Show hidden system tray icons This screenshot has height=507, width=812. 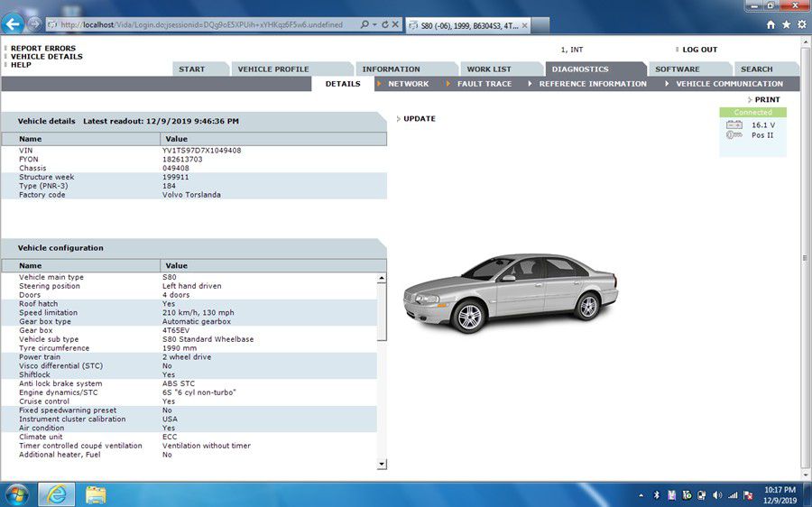coord(641,495)
